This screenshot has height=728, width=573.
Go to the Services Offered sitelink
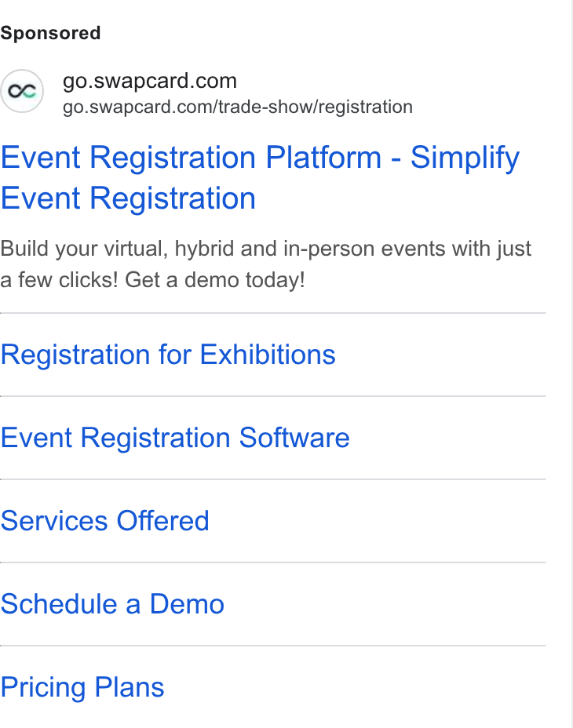[x=104, y=520]
